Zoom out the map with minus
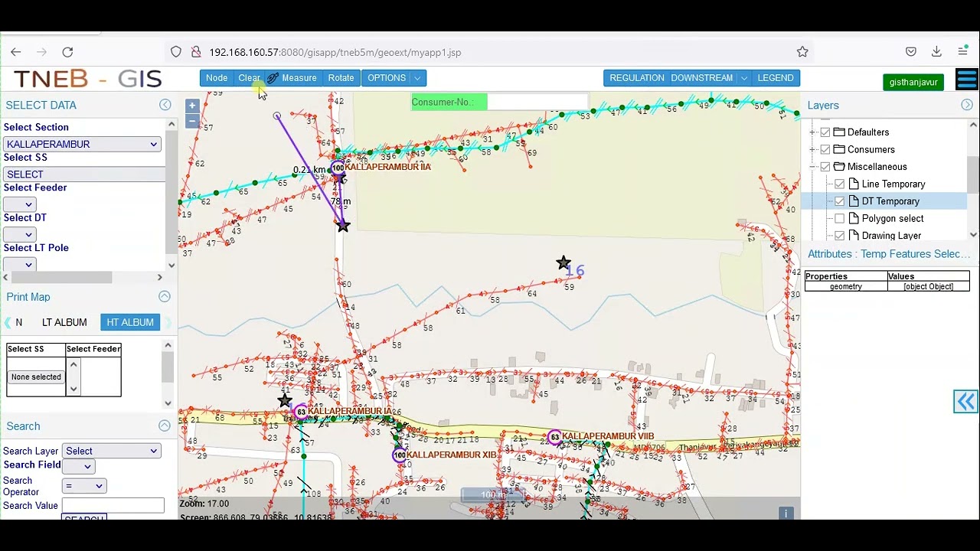 pos(192,120)
